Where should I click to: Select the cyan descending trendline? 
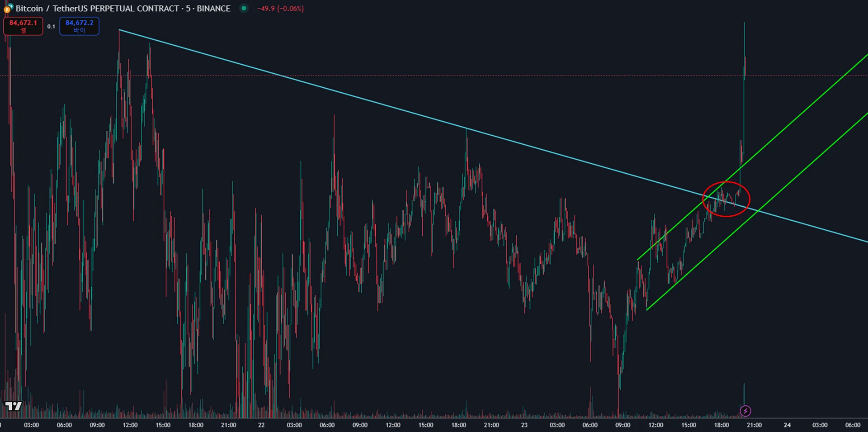493,136
